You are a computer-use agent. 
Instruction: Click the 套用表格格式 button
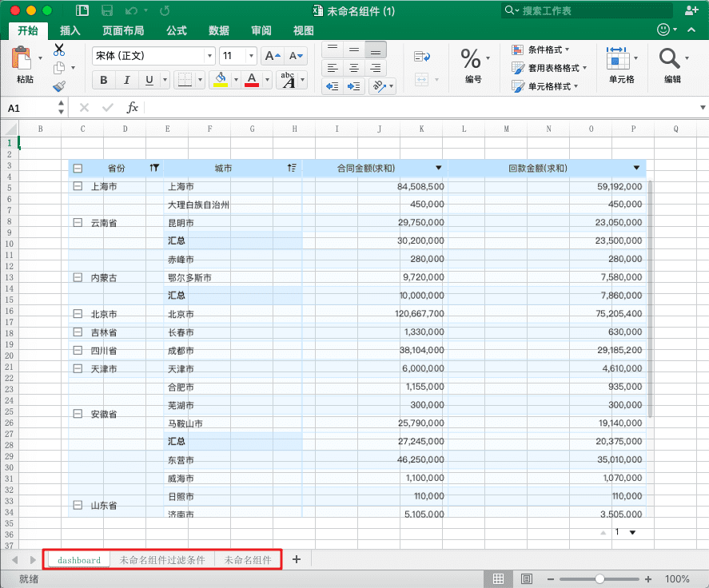[x=552, y=68]
